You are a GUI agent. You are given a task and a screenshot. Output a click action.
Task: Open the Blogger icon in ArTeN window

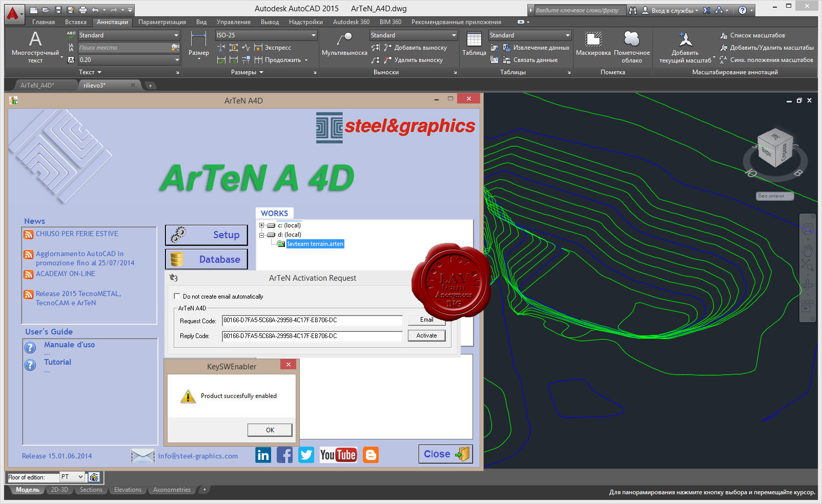coord(371,455)
